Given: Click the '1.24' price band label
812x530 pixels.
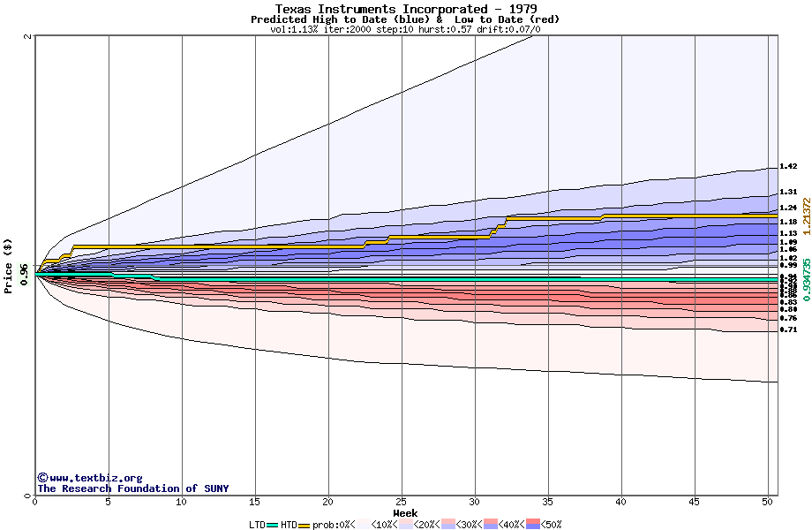Looking at the screenshot, I should tap(788, 208).
